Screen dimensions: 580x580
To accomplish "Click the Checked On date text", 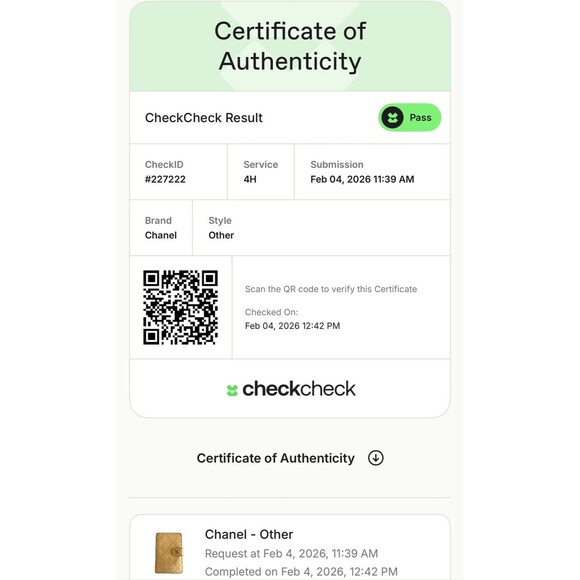I will tap(292, 326).
